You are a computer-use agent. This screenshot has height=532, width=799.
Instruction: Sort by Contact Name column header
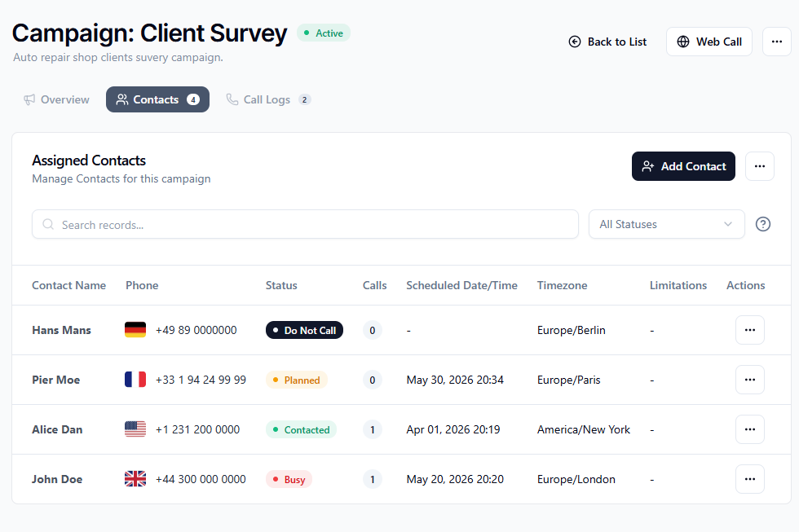tap(68, 286)
